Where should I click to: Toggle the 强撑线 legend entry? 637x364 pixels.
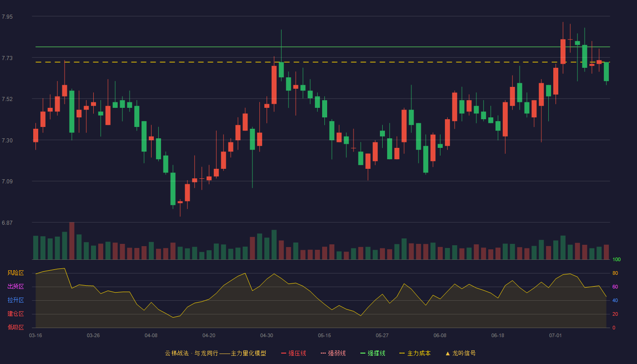tap(373, 353)
